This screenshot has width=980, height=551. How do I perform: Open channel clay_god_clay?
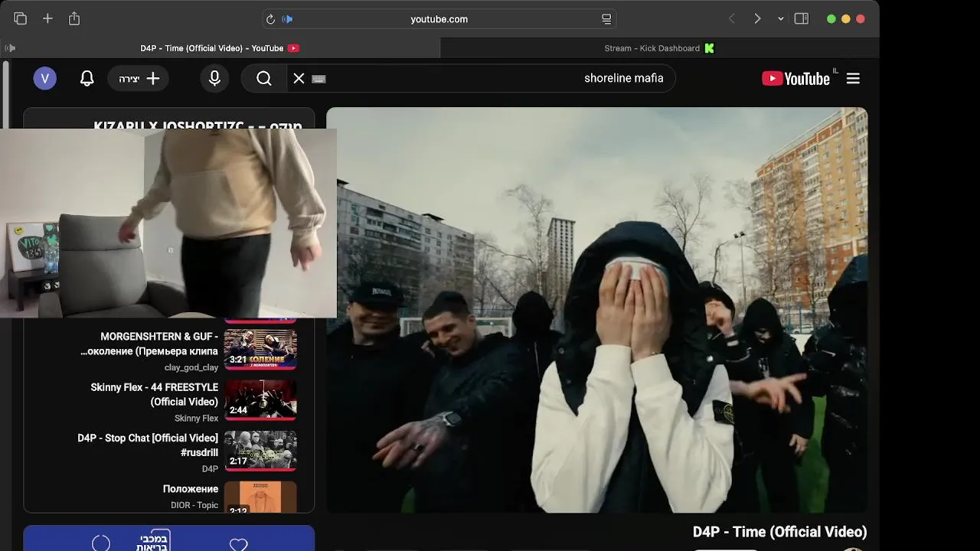(x=191, y=367)
